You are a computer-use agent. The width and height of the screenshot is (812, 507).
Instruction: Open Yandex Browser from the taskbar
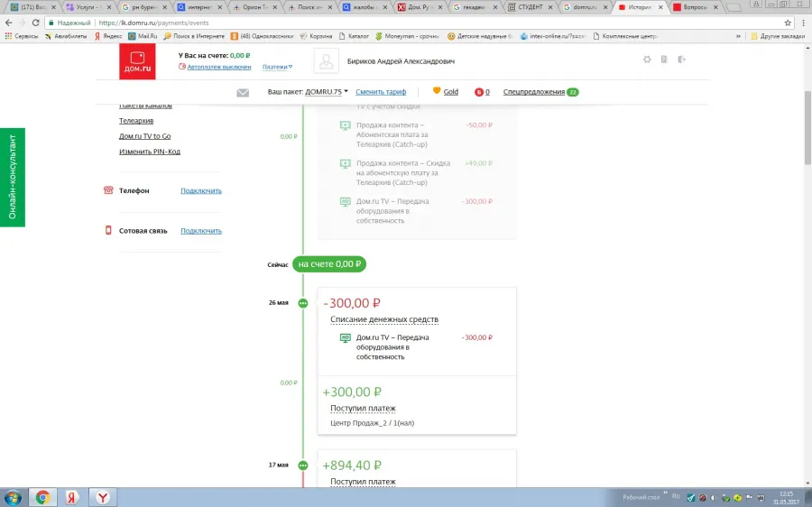point(103,498)
